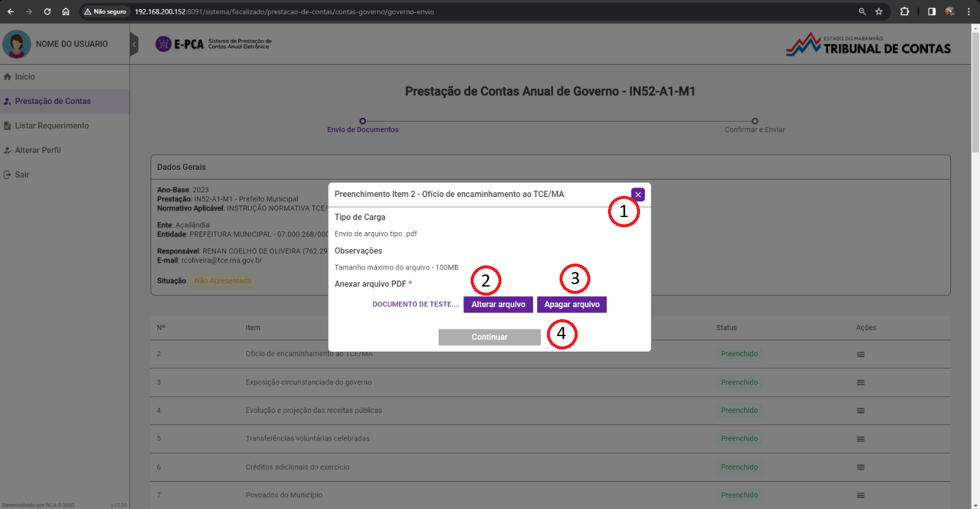980x509 pixels.
Task: Click 'Exposição circunstanciada do governo' item text
Action: pos(309,382)
